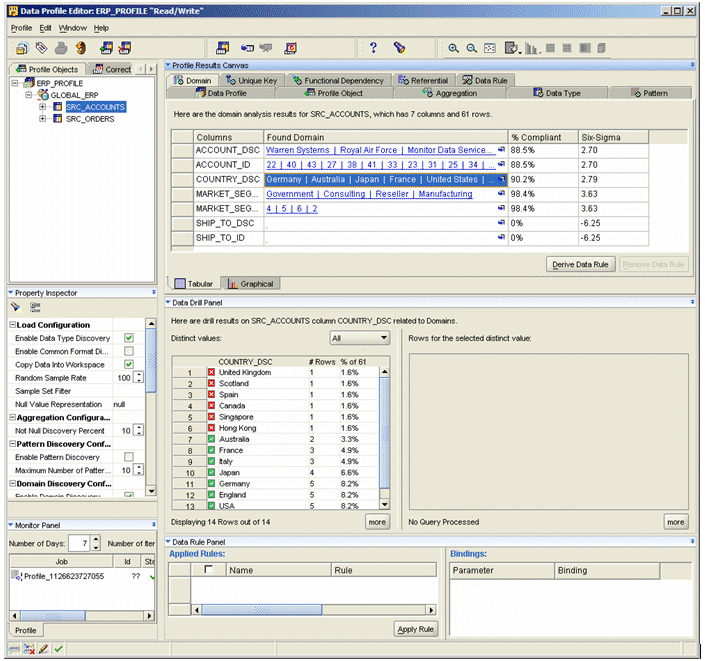Tick the Enable Pattern Discovery checkbox

tap(128, 456)
